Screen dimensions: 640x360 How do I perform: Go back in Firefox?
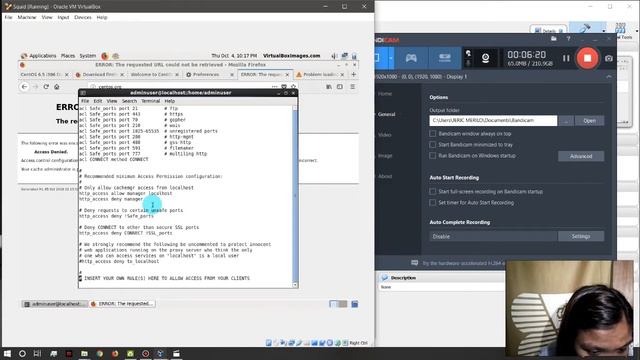pyautogui.click(x=24, y=87)
